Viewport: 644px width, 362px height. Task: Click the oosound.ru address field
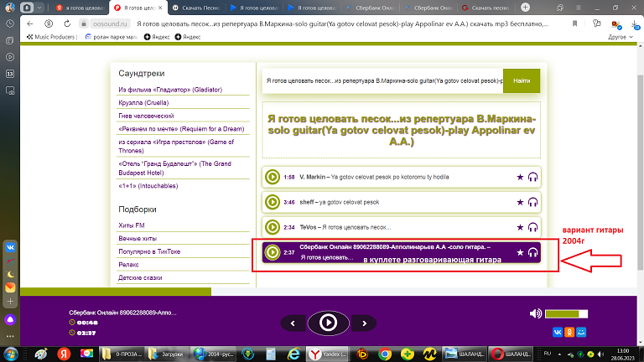tap(110, 23)
